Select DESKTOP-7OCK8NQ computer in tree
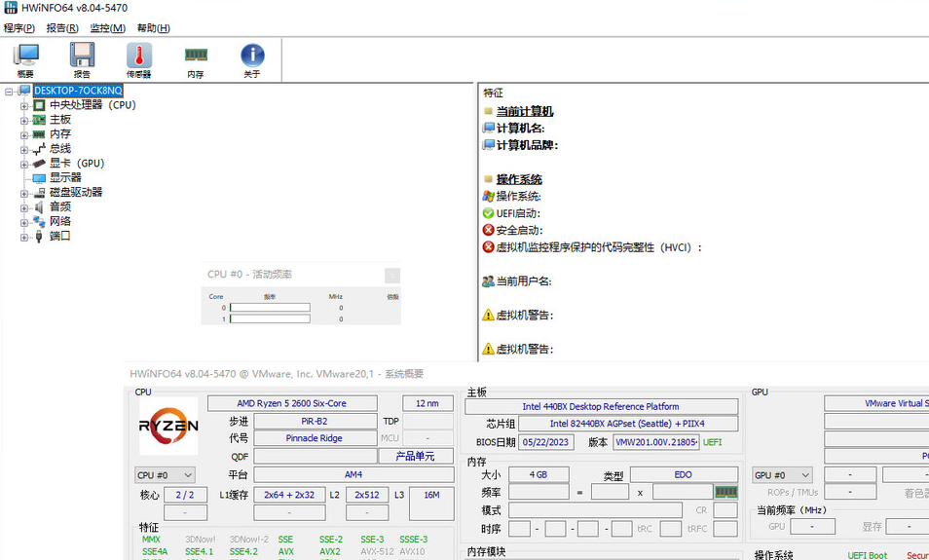929x560 pixels. (x=78, y=91)
